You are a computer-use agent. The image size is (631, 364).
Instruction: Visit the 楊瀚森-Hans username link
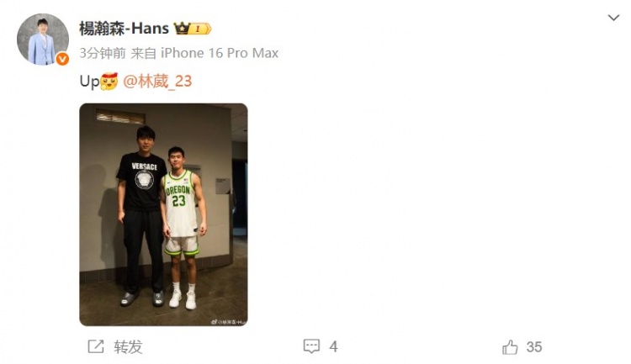click(124, 29)
